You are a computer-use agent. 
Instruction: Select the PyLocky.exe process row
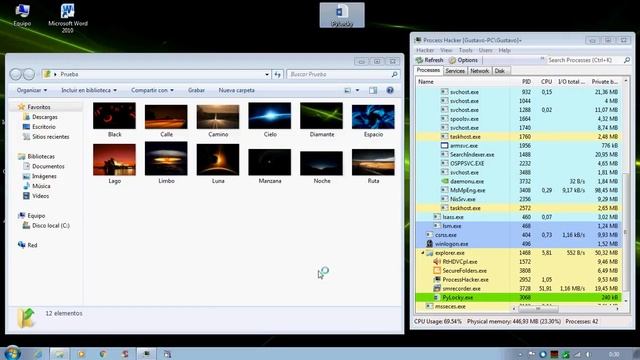pyautogui.click(x=518, y=298)
